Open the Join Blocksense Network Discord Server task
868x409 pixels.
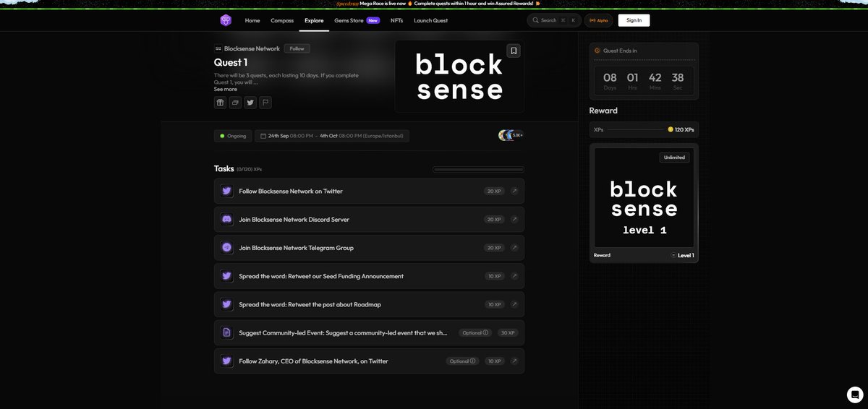coord(369,219)
